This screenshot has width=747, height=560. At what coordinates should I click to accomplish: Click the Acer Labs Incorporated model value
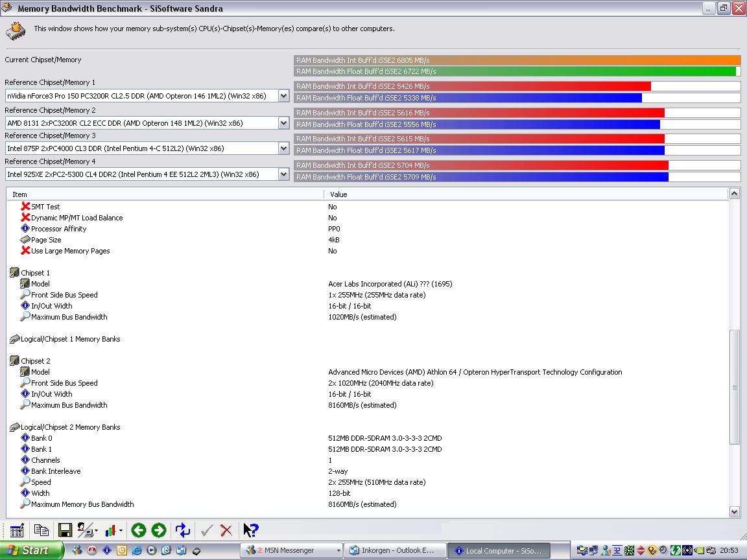tap(390, 284)
